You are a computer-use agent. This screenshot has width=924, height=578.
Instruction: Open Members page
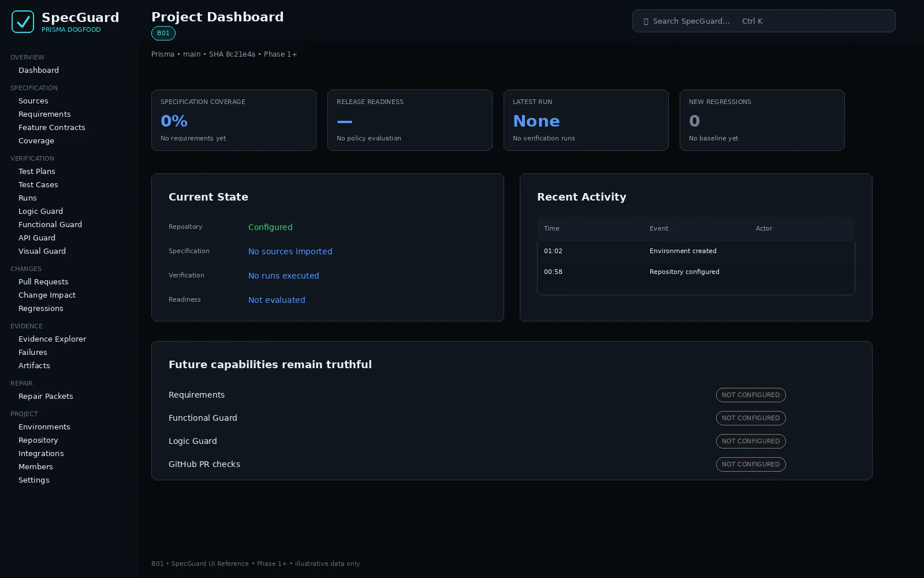click(36, 467)
